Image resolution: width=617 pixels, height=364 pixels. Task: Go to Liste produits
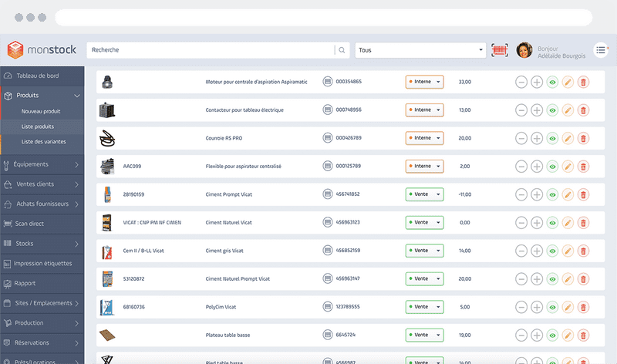pyautogui.click(x=38, y=126)
